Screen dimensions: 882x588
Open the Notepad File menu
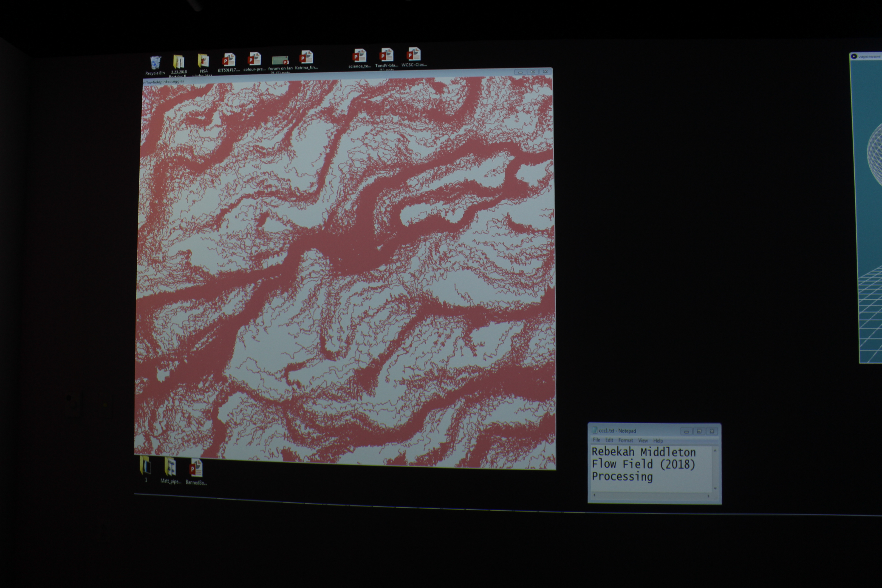click(596, 440)
